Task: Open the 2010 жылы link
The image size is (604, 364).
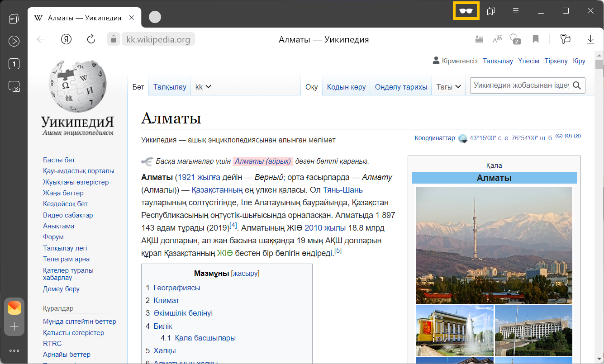Action: click(325, 227)
